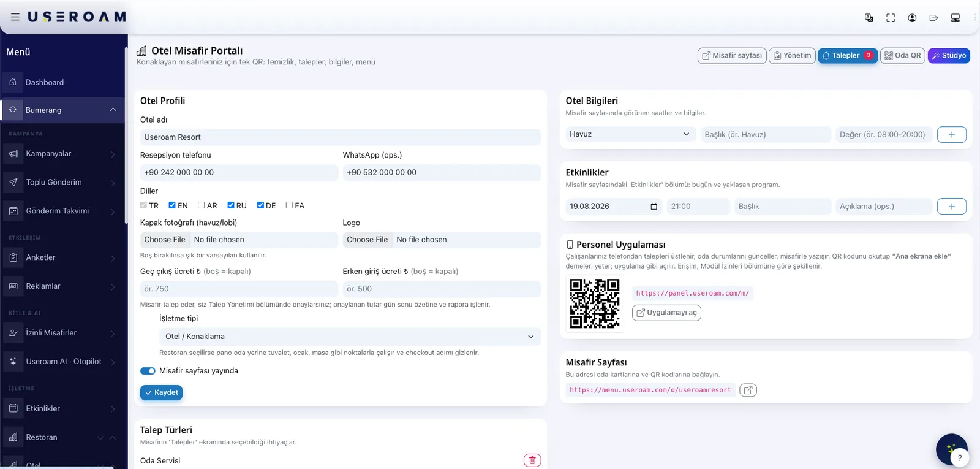This screenshot has width=980, height=469.
Task: Choose File for Logo upload
Action: [367, 240]
